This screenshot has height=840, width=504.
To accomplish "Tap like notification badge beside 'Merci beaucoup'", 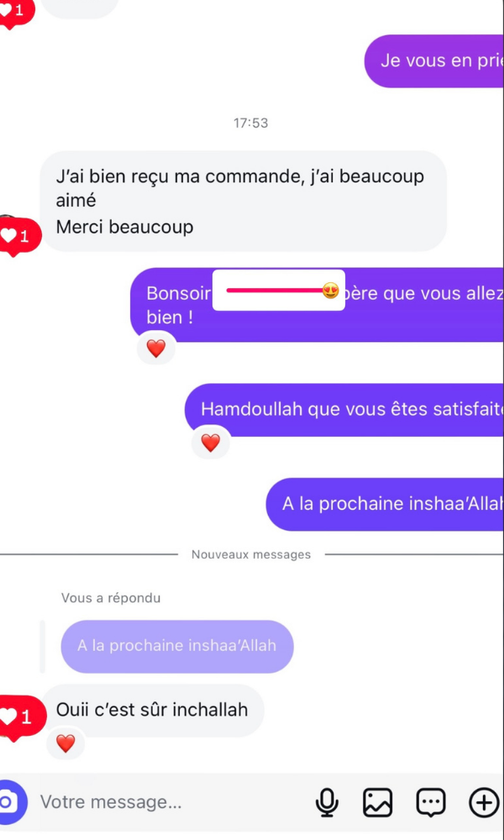I will [x=19, y=236].
